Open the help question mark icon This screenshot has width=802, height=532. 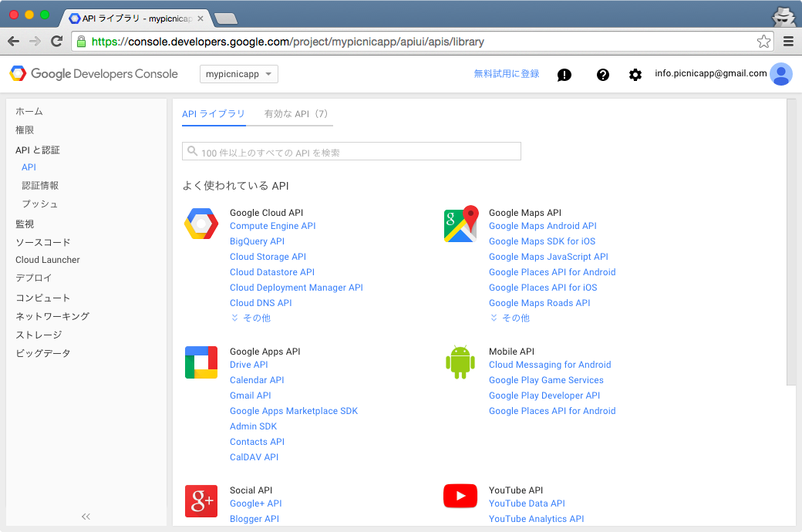click(x=603, y=75)
